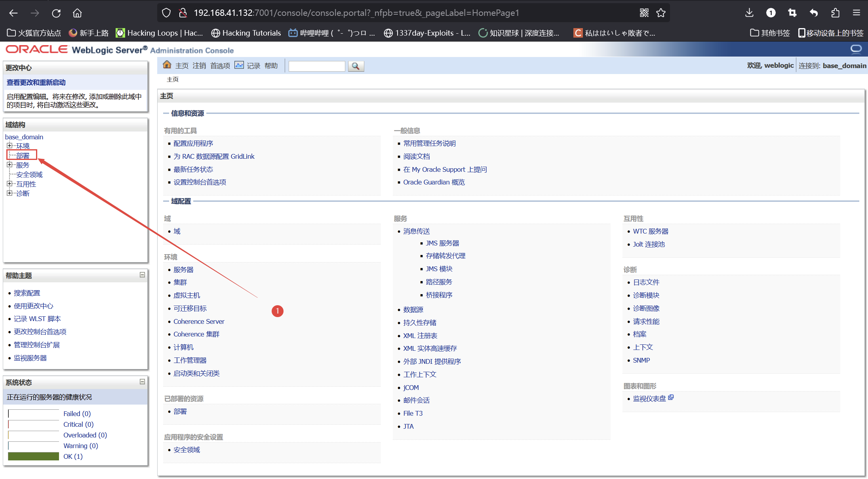
Task: Open the JTA link
Action: (408, 426)
